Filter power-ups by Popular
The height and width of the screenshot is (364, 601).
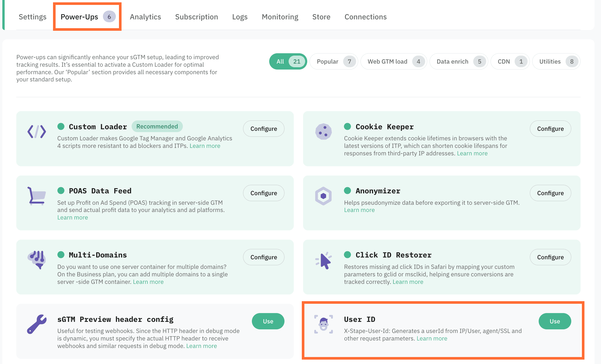click(x=334, y=61)
